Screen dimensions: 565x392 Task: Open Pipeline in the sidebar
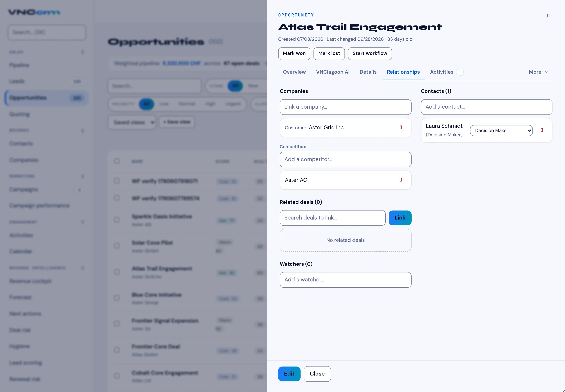19,65
